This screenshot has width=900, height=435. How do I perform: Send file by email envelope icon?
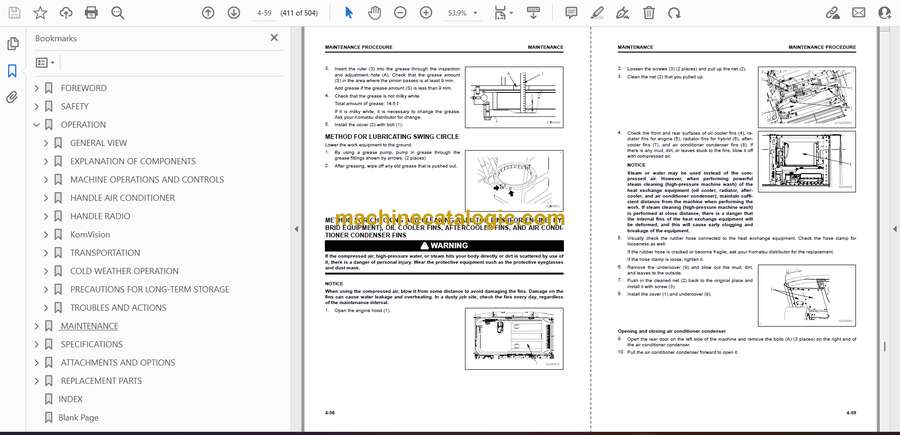tap(859, 13)
